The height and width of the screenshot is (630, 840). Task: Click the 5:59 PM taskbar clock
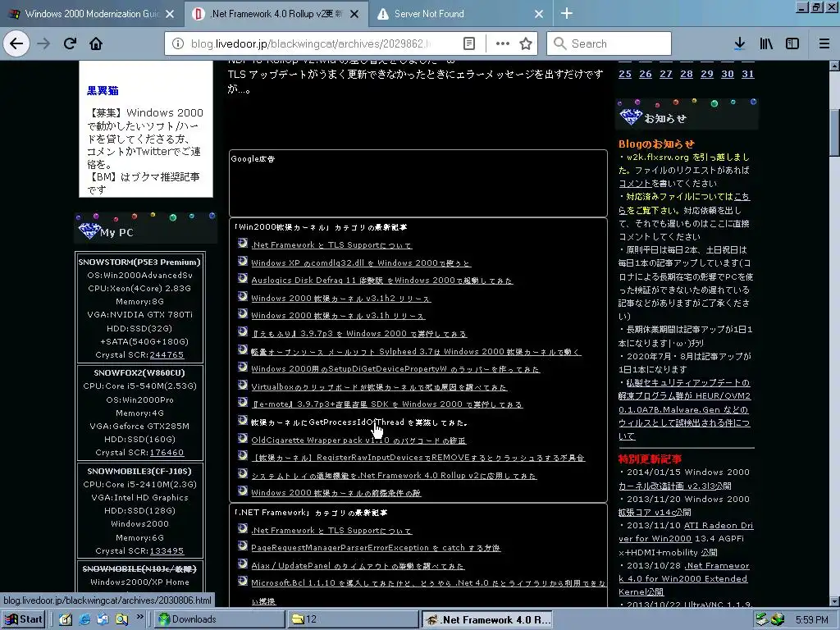coord(811,620)
